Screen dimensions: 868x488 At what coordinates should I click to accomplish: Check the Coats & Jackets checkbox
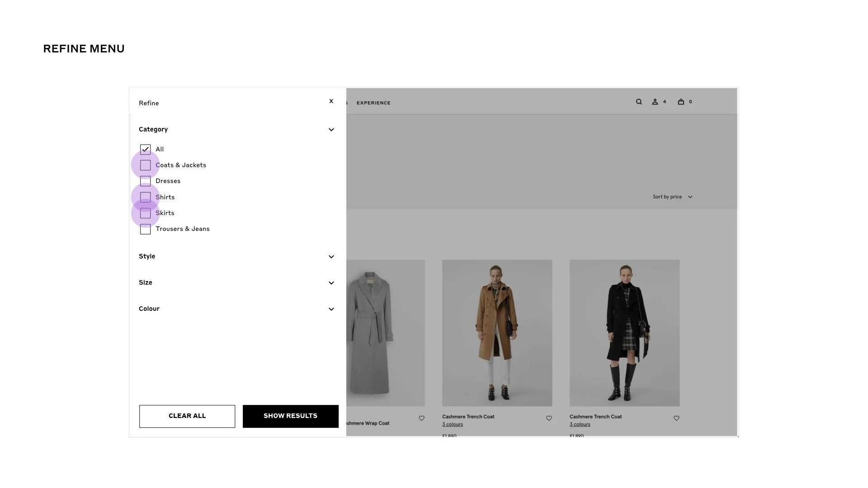(x=145, y=165)
